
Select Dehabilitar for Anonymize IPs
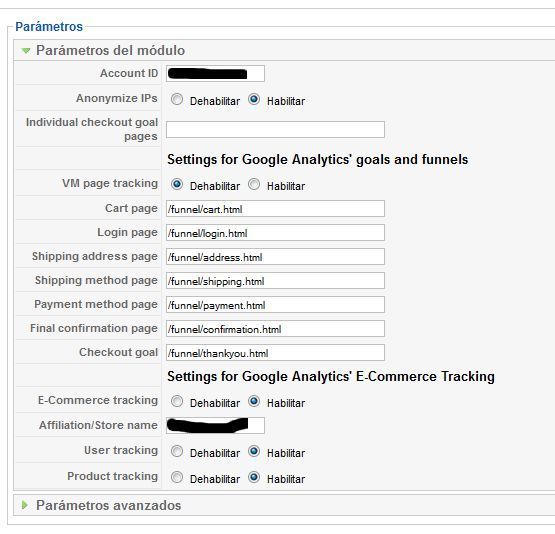[x=177, y=99]
